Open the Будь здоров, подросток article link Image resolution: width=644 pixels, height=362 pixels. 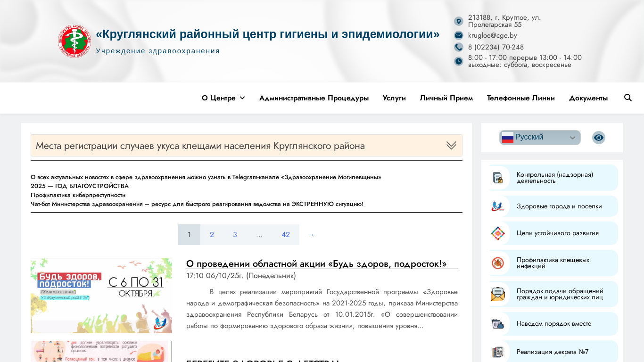pyautogui.click(x=316, y=263)
